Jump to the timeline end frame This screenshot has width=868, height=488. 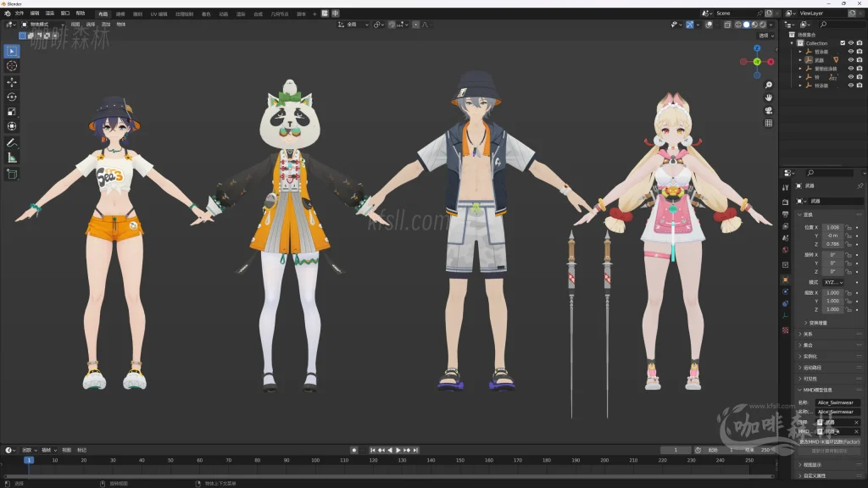[x=415, y=451]
